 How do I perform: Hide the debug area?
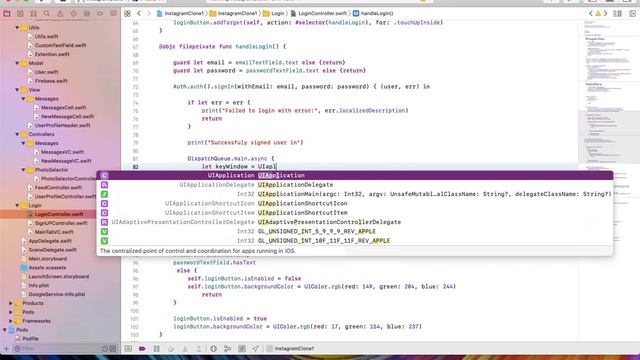(128, 349)
